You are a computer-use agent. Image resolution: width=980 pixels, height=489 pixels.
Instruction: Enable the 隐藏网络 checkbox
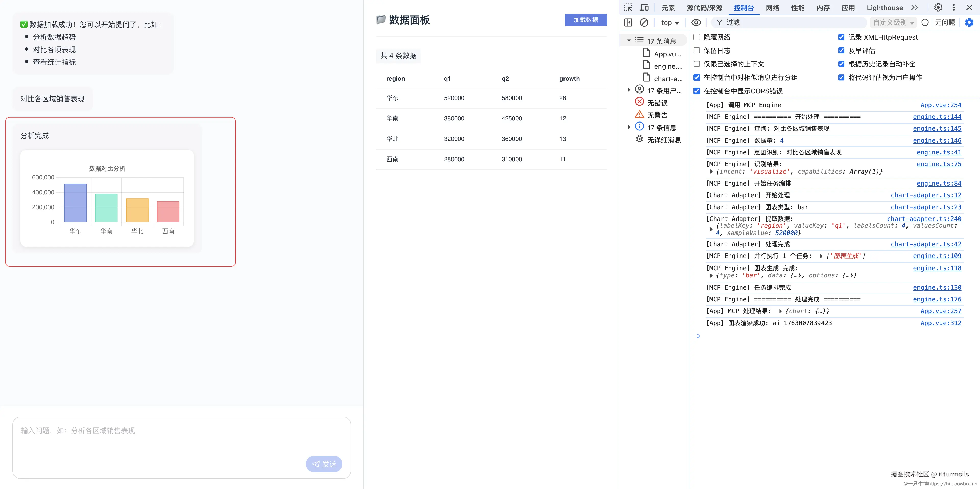696,37
